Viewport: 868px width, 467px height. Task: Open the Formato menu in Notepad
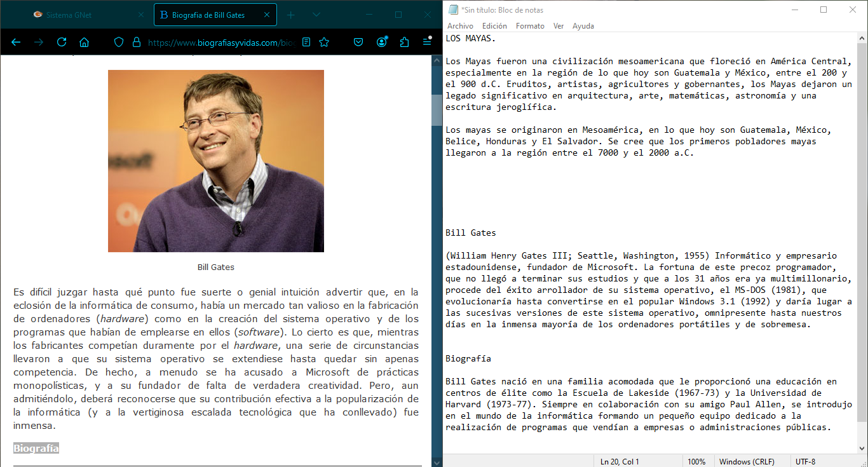[x=530, y=26]
